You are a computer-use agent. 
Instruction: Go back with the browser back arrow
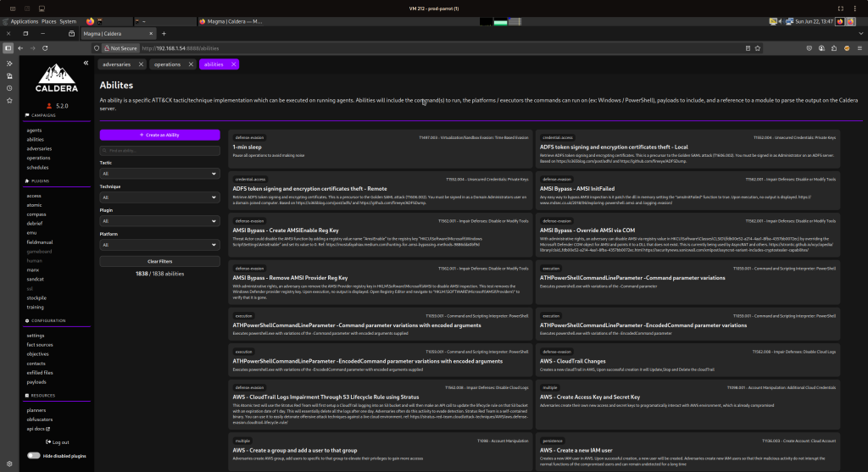click(x=20, y=48)
